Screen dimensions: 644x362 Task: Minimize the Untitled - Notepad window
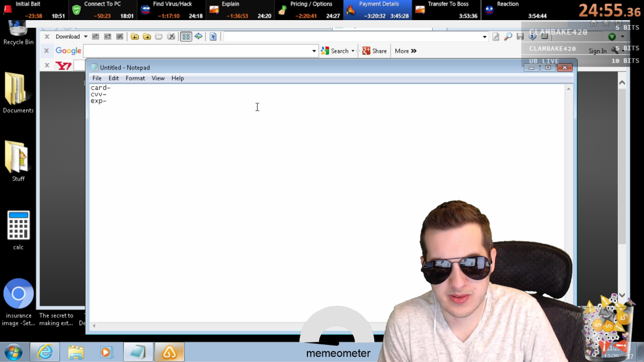(x=531, y=67)
